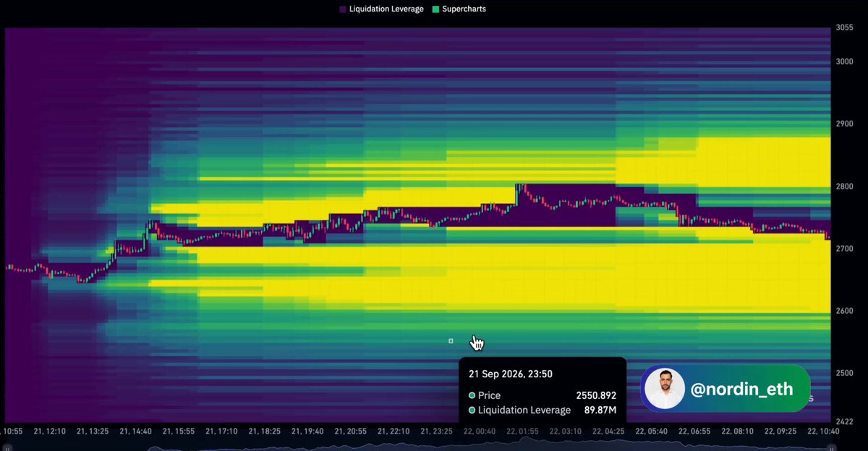Screen dimensions: 868x451
Task: Click the 2422 price axis label
Action: click(844, 421)
